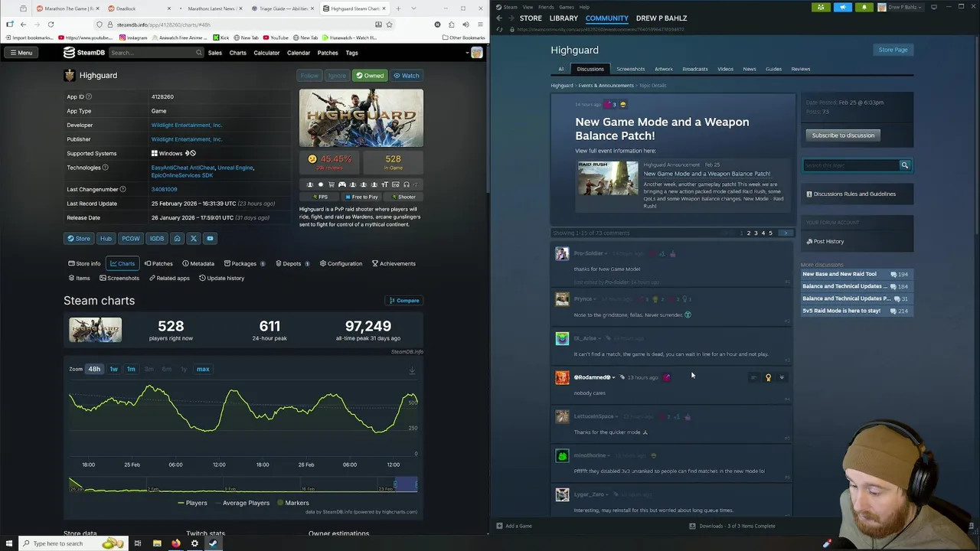Open the first Wildlight Entertainment developer link
The width and height of the screenshot is (980, 551).
click(187, 125)
